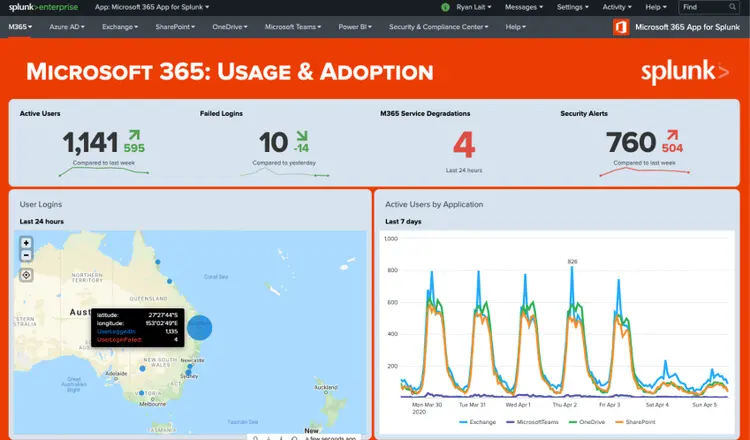
Task: Click the Active Users by Application title
Action: (x=434, y=204)
